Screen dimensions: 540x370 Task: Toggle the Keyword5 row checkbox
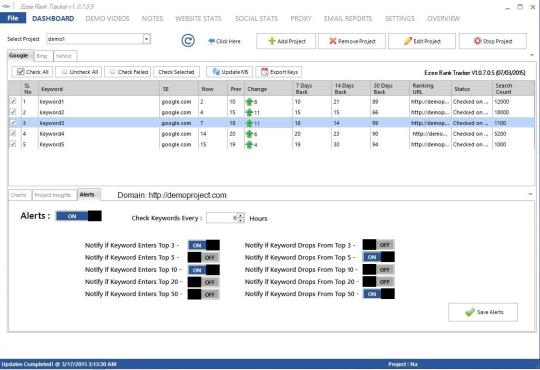pyautogui.click(x=13, y=144)
